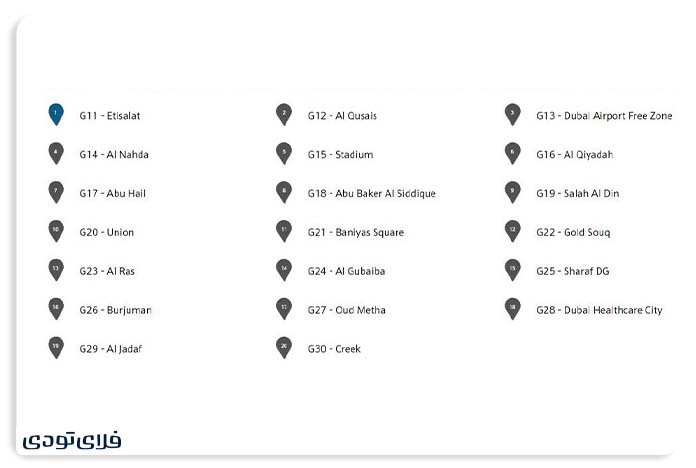Open G19 - Salah Al Din station
The width and height of the screenshot is (696, 468).
coord(577,194)
